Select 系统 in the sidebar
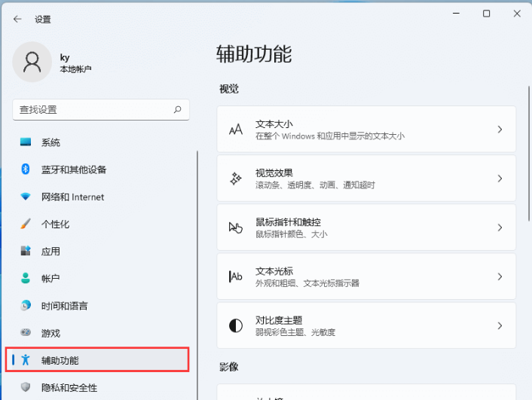Image resolution: width=532 pixels, height=400 pixels. [50, 142]
